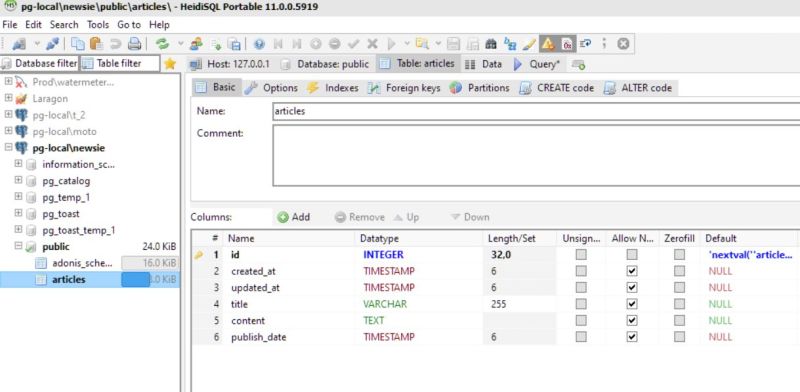Click the Reformat SQL brush icon
800x392 pixels.
click(x=529, y=44)
